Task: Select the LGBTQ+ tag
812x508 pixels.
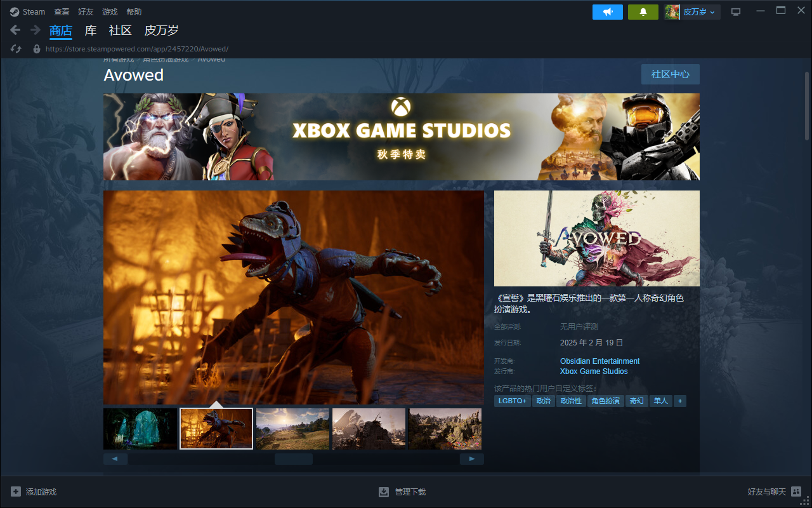Action: [513, 401]
